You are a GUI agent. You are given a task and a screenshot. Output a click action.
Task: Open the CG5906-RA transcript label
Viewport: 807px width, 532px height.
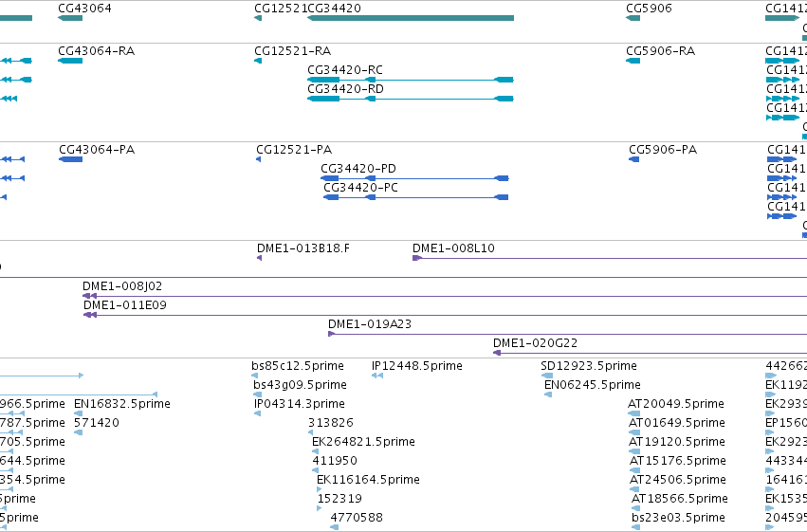click(x=660, y=51)
